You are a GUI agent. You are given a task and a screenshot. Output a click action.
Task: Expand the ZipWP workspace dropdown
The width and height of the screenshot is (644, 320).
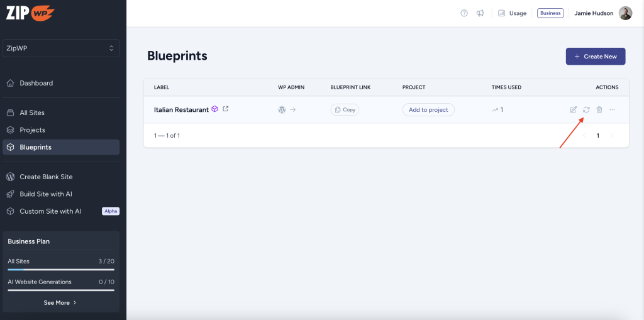click(x=61, y=48)
